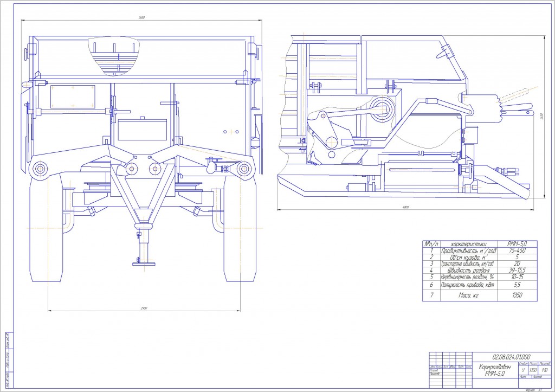
Task: Click the '3600' dimension above the front view
Action: click(x=141, y=17)
